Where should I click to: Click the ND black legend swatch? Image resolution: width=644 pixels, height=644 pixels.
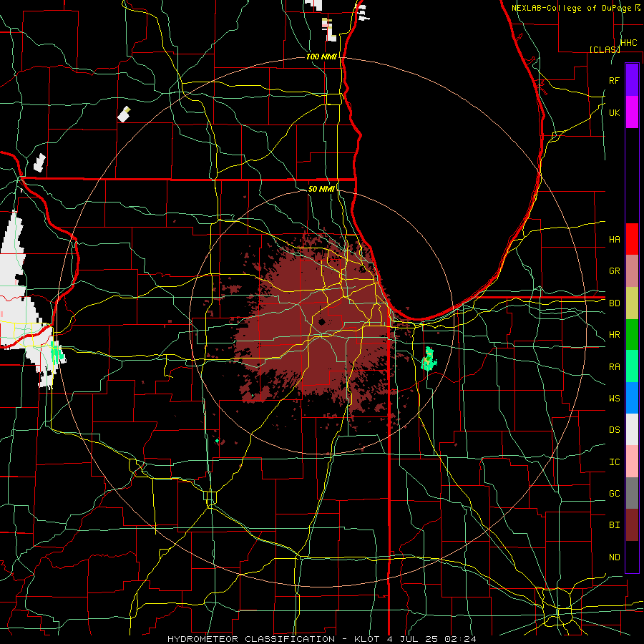(632, 557)
